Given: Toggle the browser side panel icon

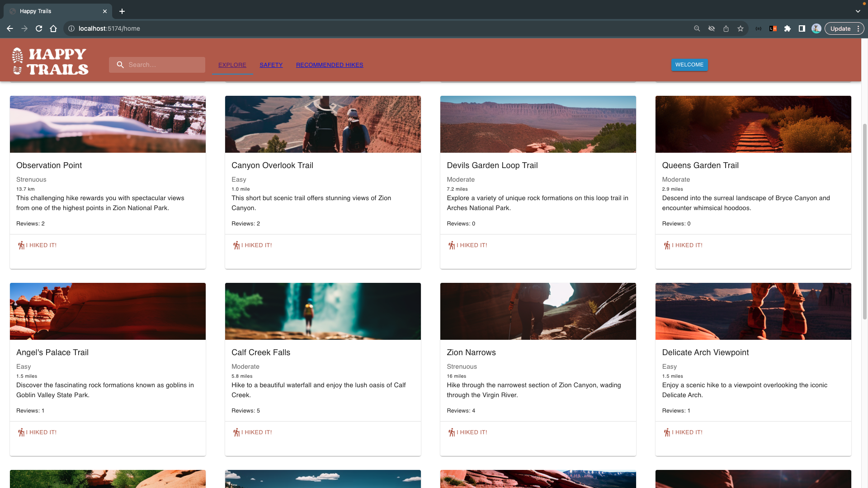Looking at the screenshot, I should [802, 28].
